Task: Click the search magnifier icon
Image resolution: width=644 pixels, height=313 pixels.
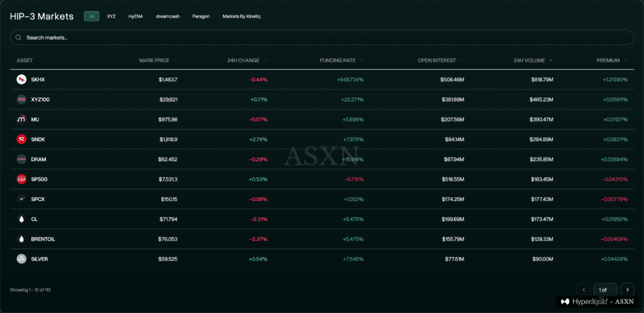Action: 18,37
